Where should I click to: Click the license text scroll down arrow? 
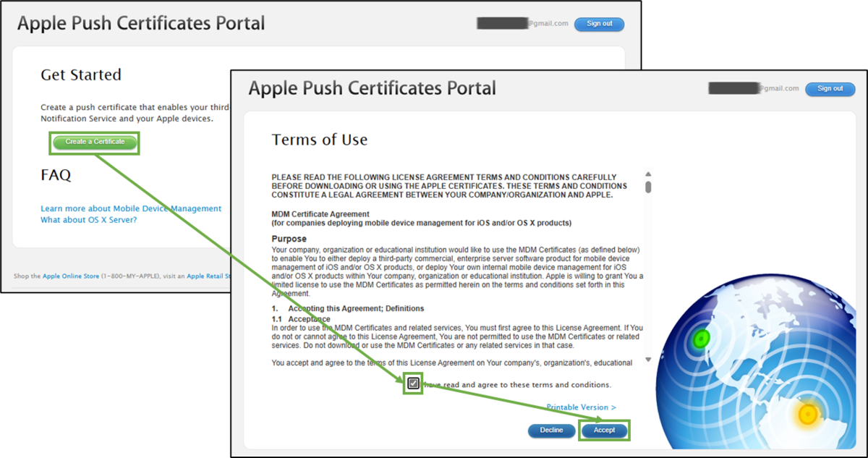point(648,360)
